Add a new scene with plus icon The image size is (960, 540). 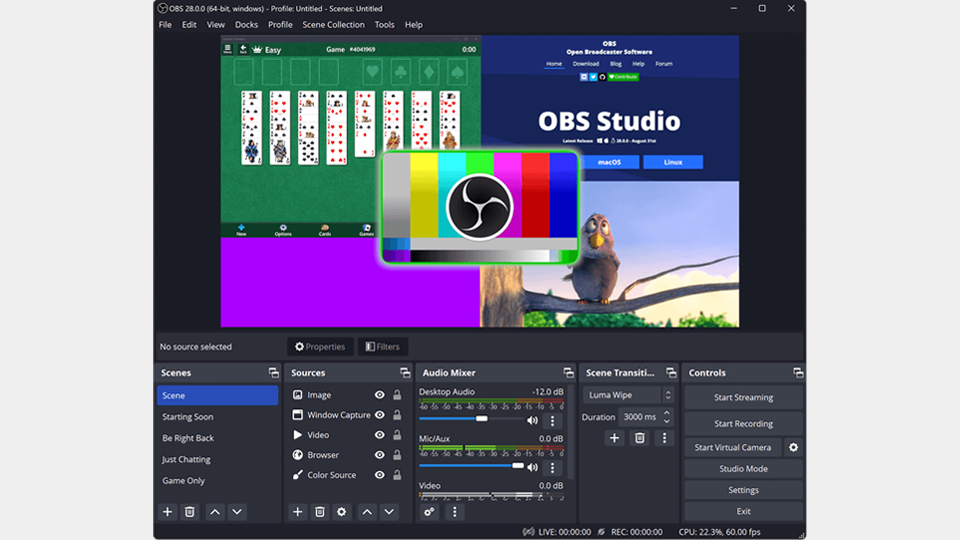coord(167,512)
